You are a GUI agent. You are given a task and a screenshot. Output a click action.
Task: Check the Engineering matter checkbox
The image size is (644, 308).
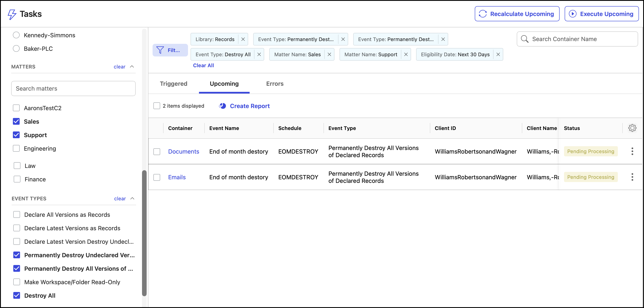click(16, 149)
